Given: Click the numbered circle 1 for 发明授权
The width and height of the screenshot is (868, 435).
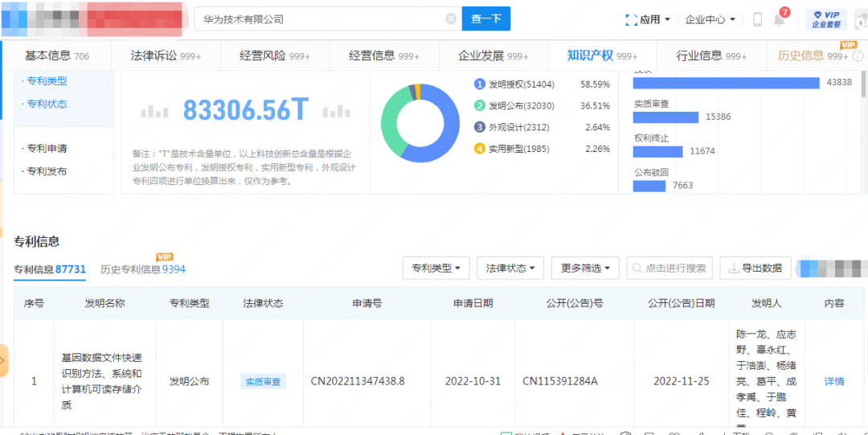Looking at the screenshot, I should click(x=479, y=84).
